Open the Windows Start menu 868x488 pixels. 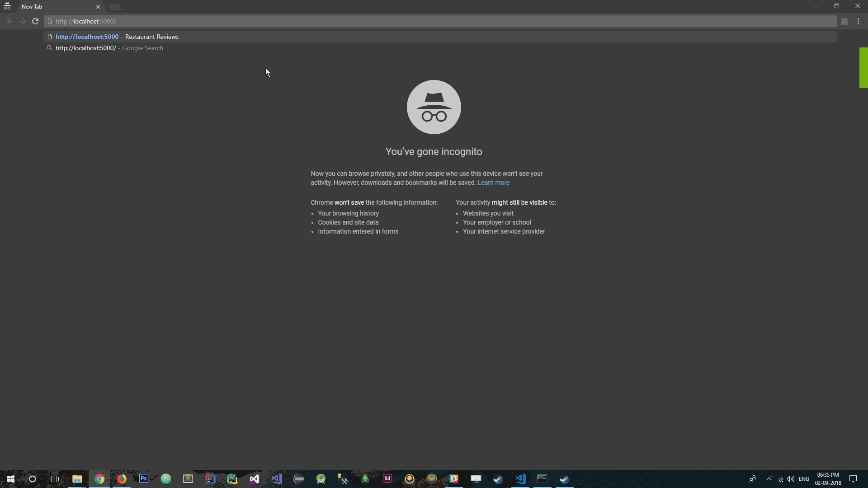pos(10,479)
